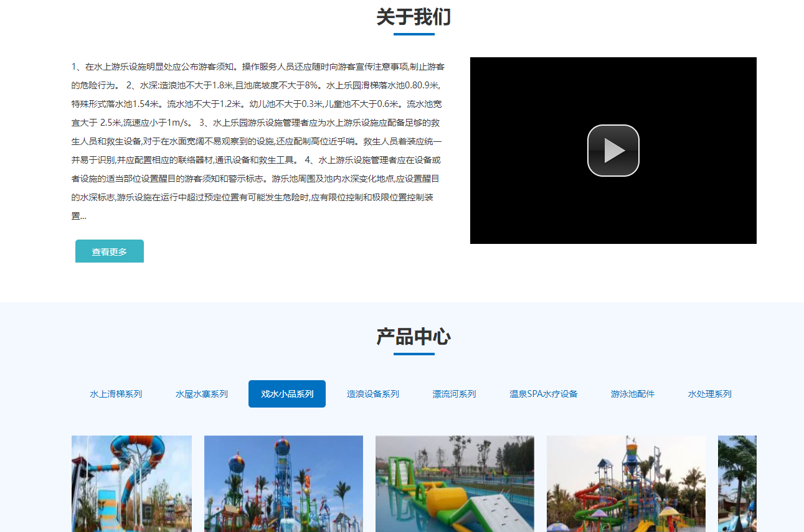Select the colorful water playground slide thumbnail

626,483
